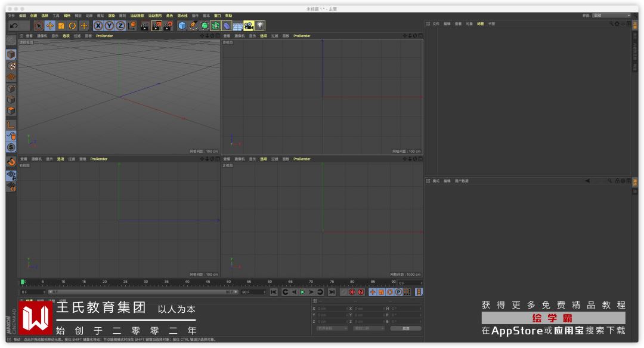Open the object coordinate mode dropdown

click(x=332, y=328)
